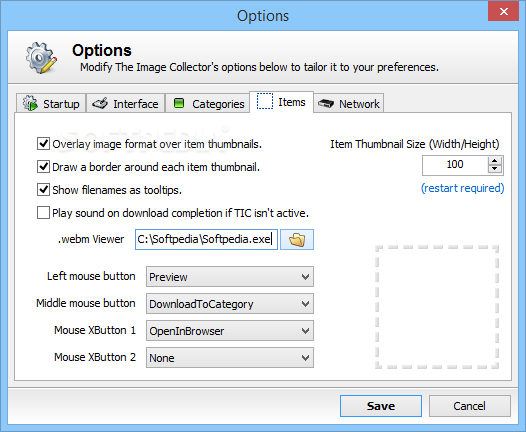Click the 'Mouse XButton 1' label
Image resolution: width=526 pixels, height=432 pixels.
point(95,330)
